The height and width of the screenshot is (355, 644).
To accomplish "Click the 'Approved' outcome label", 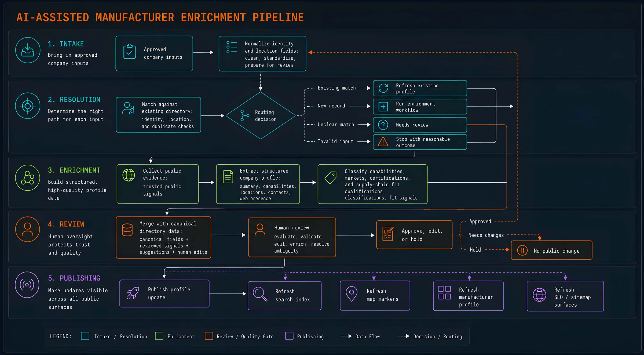I will coord(480,222).
